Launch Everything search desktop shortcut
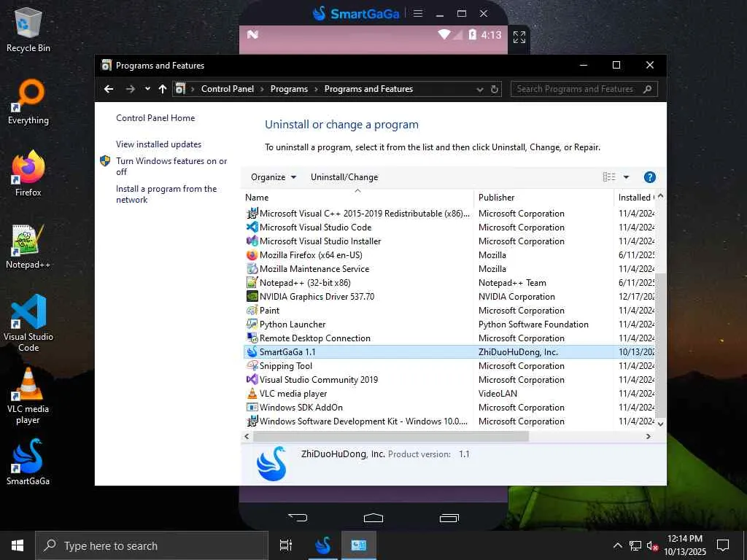 coord(28,102)
